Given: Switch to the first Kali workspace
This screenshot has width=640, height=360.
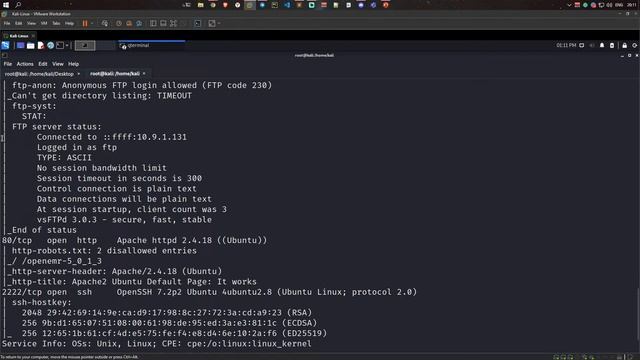Looking at the screenshot, I should pyautogui.click(x=85, y=46).
